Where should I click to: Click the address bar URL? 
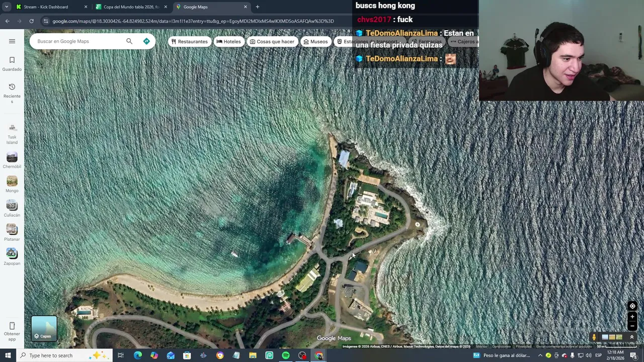click(193, 21)
